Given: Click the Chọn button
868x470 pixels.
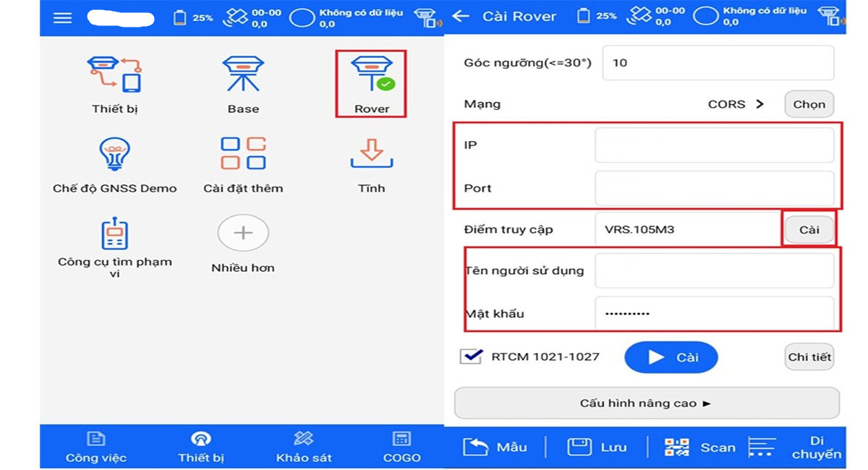Looking at the screenshot, I should point(809,104).
